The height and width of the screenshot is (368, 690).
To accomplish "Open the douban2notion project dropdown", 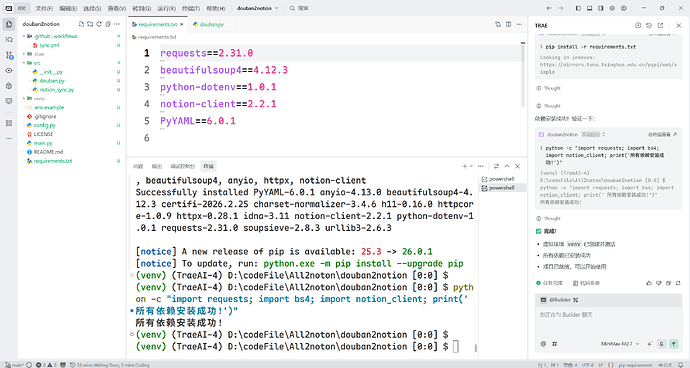I will (257, 8).
